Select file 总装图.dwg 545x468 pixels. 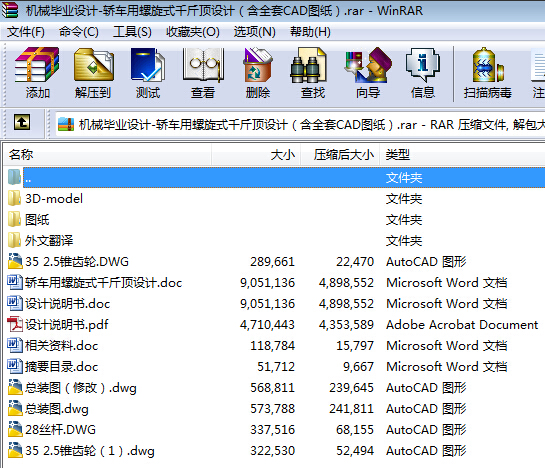pos(57,409)
